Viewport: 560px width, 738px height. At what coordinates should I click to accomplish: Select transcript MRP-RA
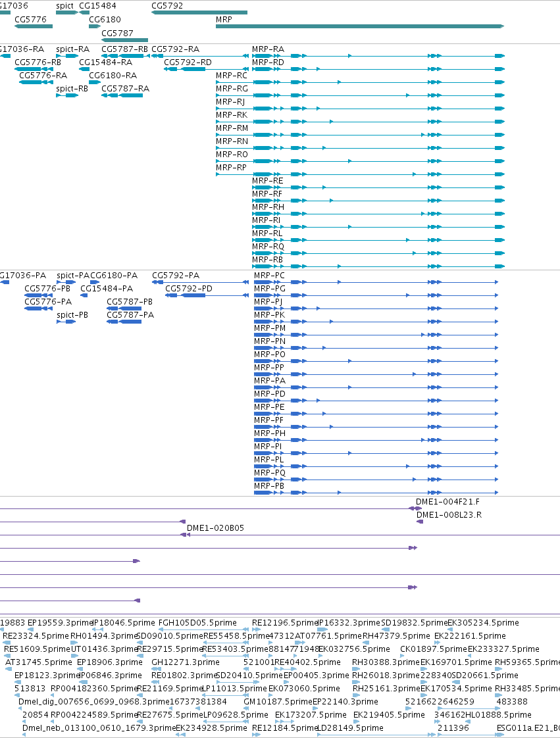268,49
